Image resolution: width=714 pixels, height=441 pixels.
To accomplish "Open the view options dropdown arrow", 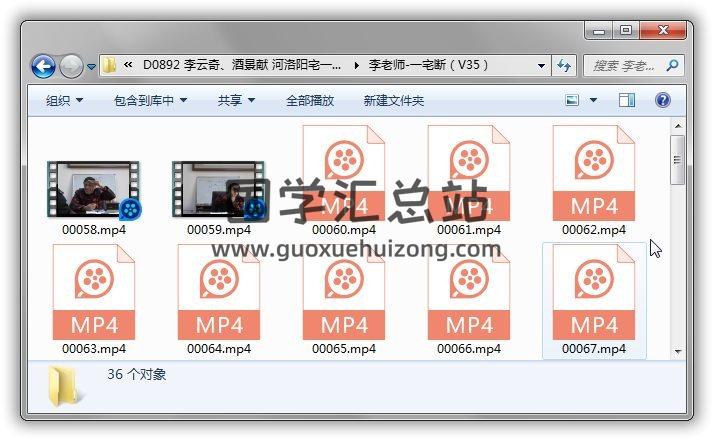I will [593, 100].
